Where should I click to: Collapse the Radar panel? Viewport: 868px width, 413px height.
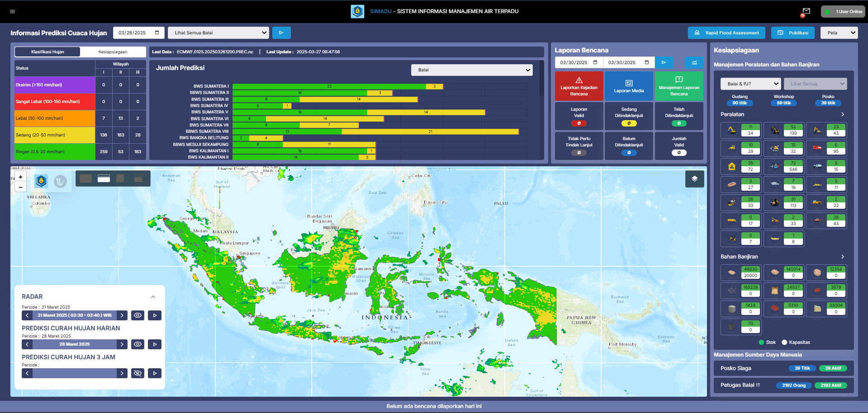pos(153,297)
